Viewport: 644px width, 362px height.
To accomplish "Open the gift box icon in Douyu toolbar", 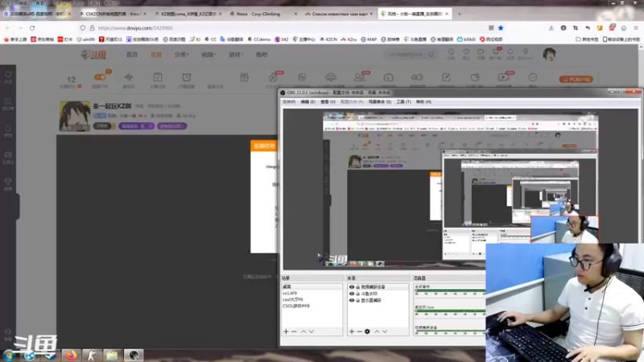I will (245, 77).
